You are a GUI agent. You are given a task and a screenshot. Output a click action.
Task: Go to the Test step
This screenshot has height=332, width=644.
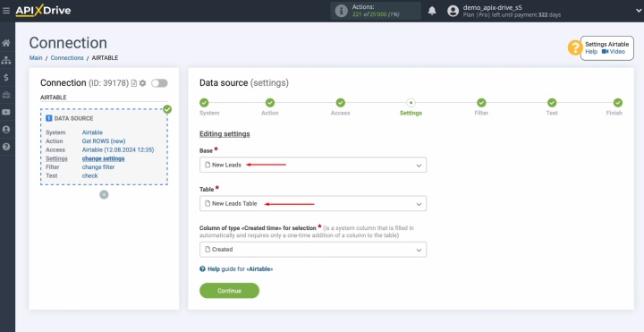[552, 106]
